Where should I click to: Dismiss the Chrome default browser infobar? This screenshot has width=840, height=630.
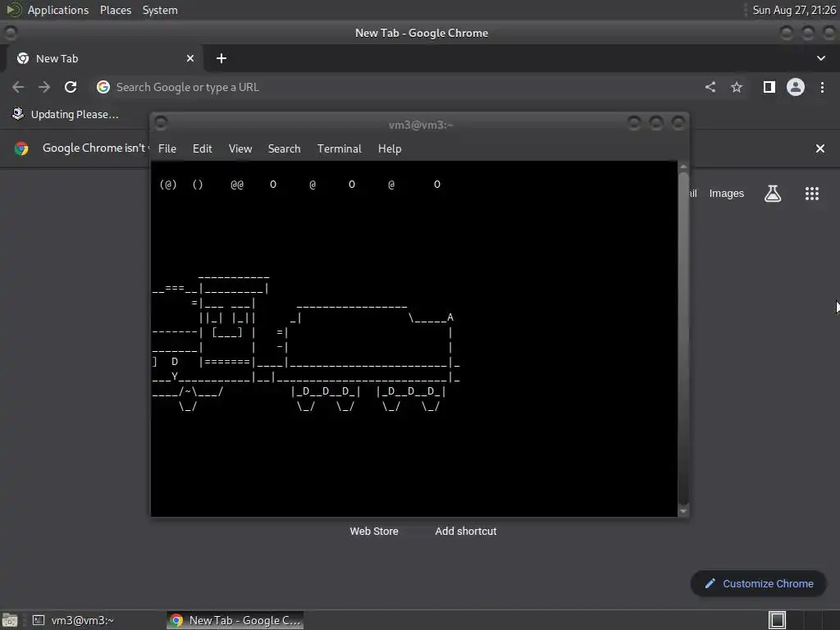point(820,148)
